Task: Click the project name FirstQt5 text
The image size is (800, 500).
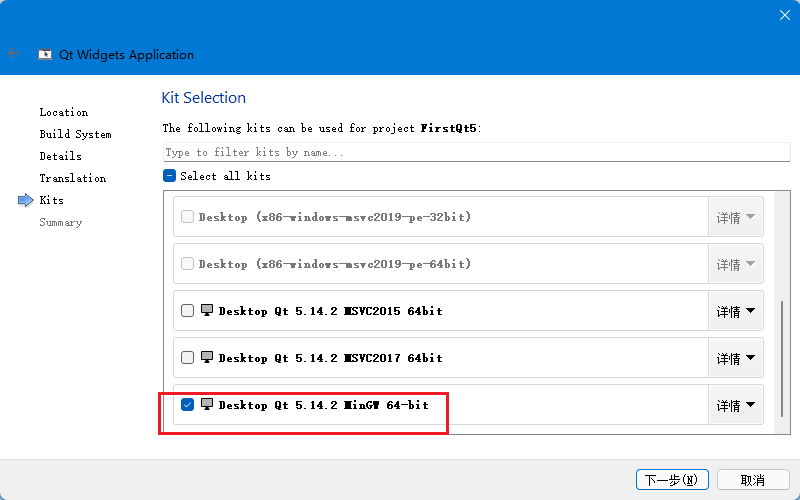Action: click(448, 128)
